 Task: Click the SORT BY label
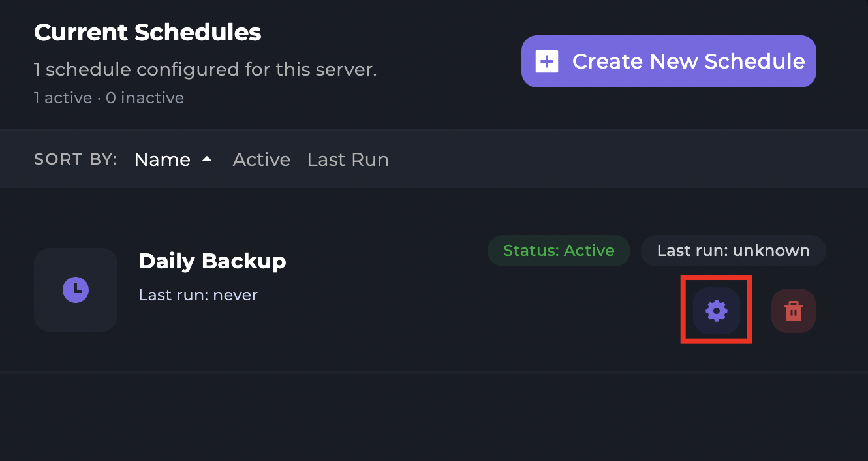76,159
